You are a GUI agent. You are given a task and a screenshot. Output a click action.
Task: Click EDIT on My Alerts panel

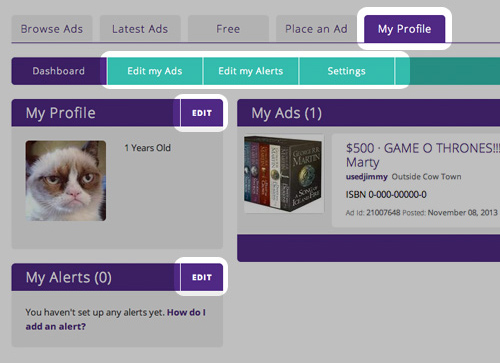click(x=202, y=277)
